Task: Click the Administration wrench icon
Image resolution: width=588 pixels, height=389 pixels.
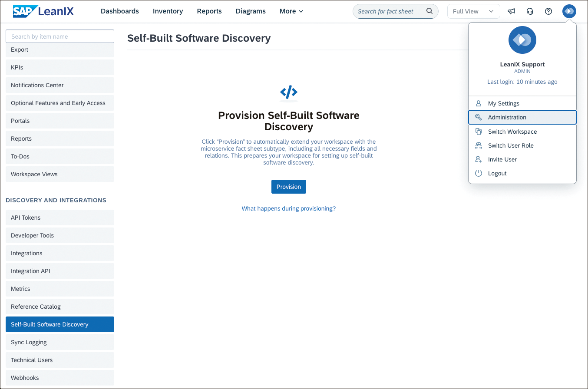Action: pos(479,117)
